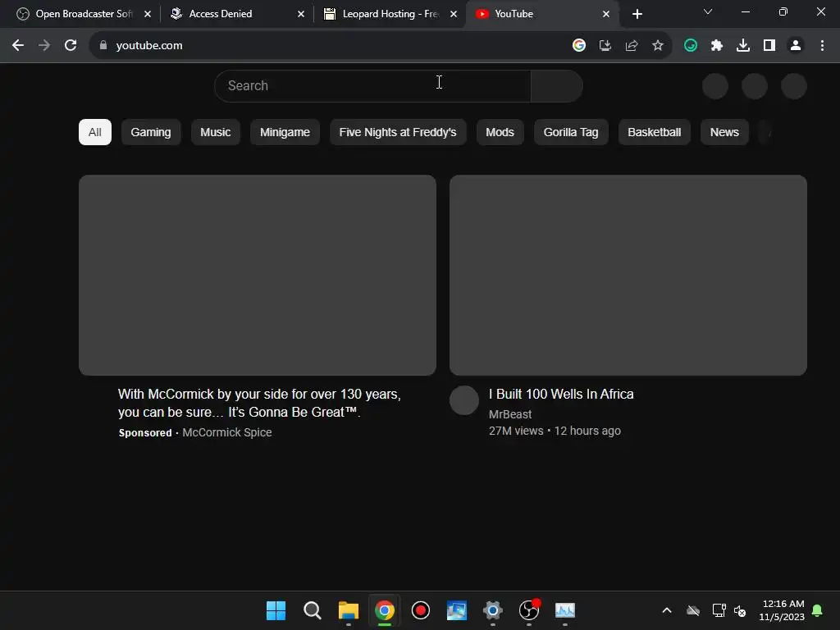Open File Explorer from the taskbar
Viewport: 840px width, 630px height.
pyautogui.click(x=348, y=610)
